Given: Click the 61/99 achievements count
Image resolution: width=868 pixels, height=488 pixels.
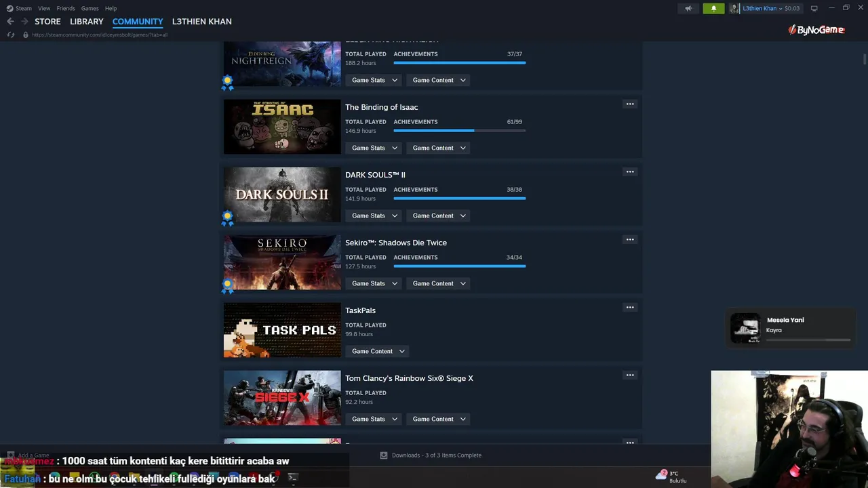Looking at the screenshot, I should tap(514, 122).
